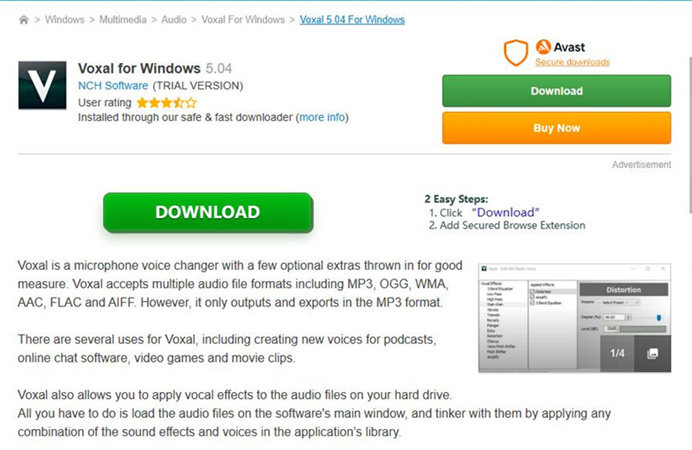The height and width of the screenshot is (450, 692).
Task: Open the NCH Software developer link
Action: click(x=113, y=86)
